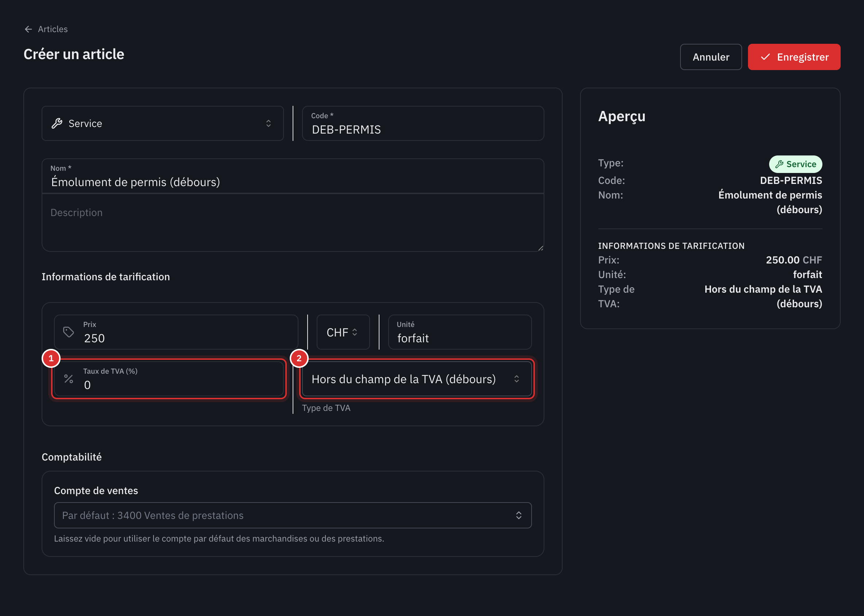Click chevron arrows of Type de TVA selector
This screenshot has width=864, height=616.
pos(517,379)
